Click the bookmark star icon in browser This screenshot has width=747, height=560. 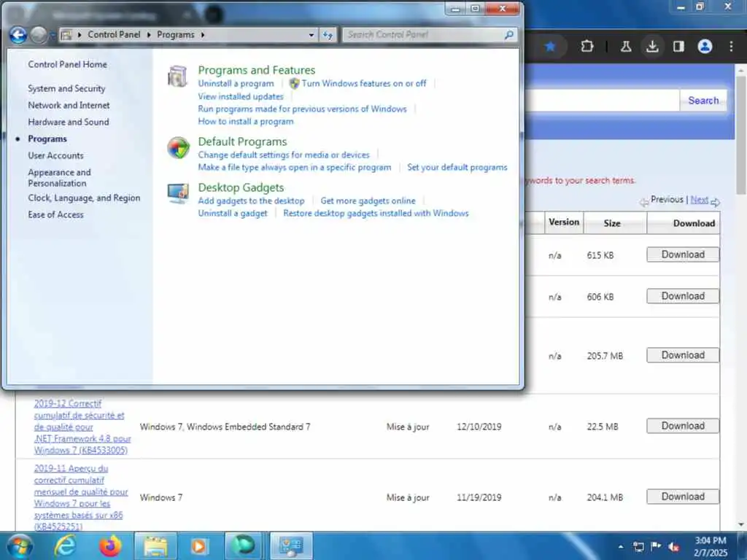click(x=550, y=46)
